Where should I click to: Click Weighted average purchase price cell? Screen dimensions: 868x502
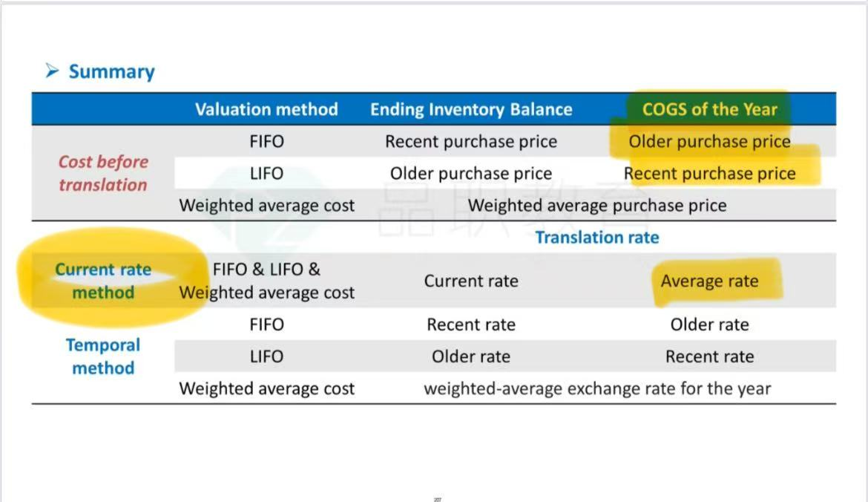(596, 206)
